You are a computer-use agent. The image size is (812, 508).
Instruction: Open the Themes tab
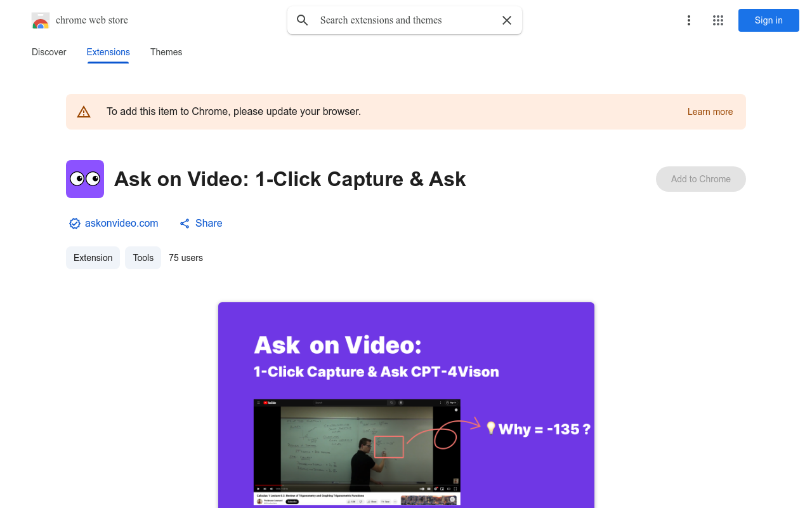166,52
